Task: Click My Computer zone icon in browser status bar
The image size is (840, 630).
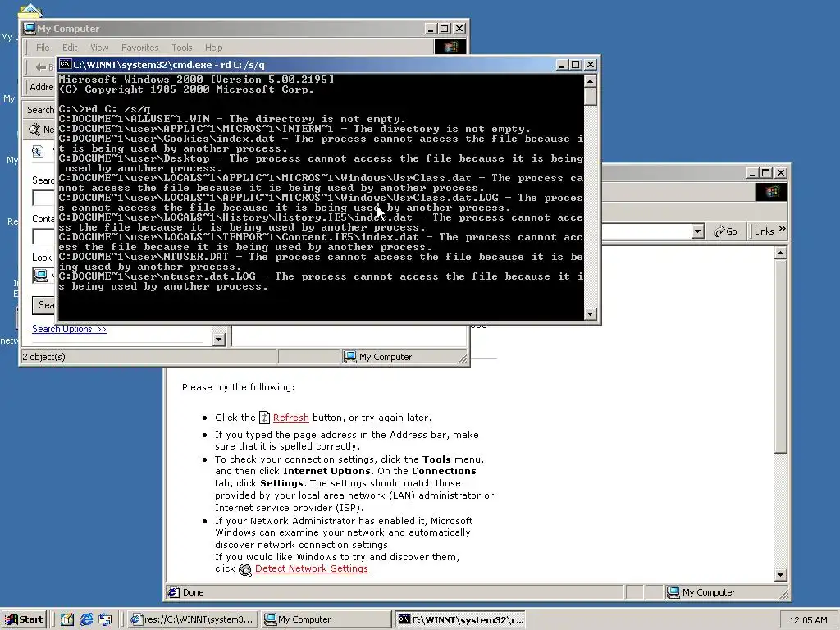Action: pos(673,592)
